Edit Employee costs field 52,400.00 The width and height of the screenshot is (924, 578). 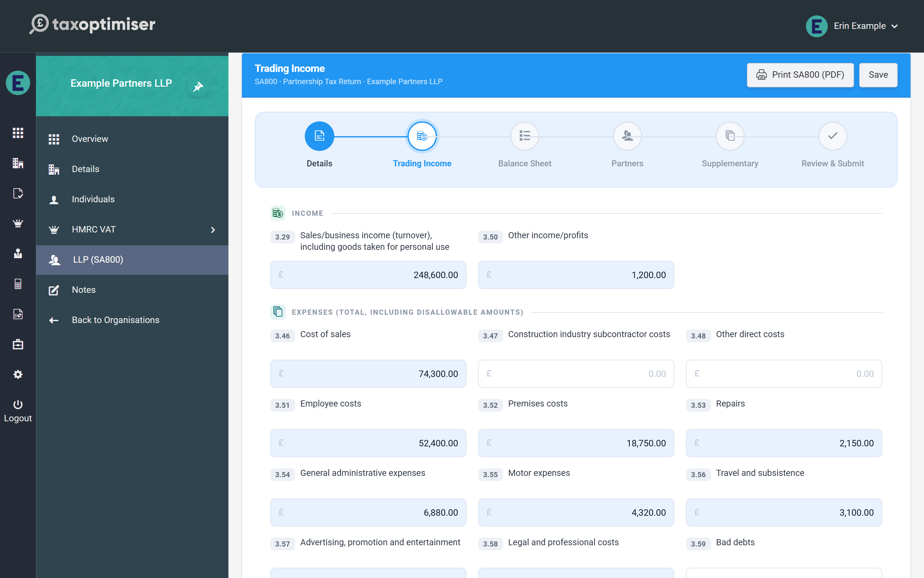tap(368, 443)
